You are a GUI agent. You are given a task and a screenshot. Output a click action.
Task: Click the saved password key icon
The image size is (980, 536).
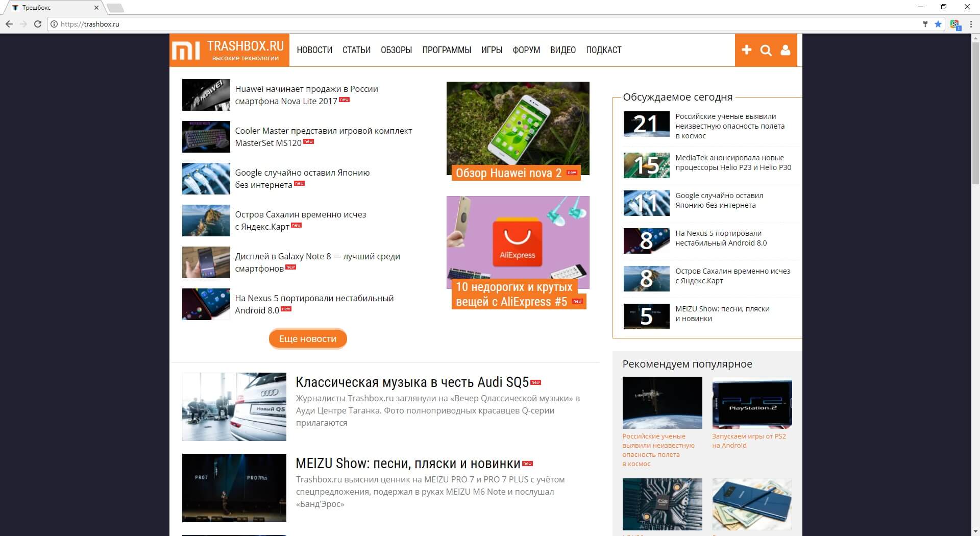coord(925,24)
